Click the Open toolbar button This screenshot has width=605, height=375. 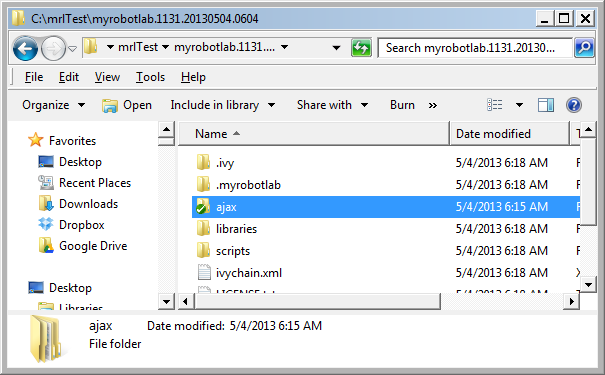(127, 105)
